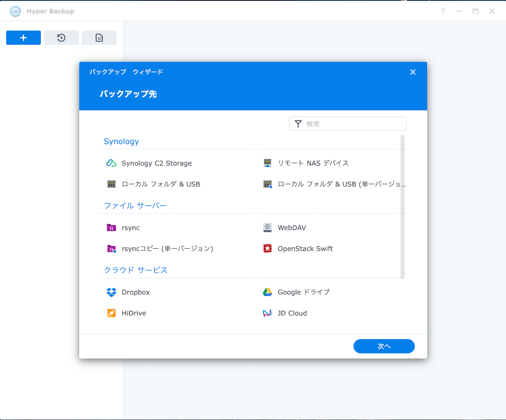Open the restore history clock icon button

coord(61,38)
